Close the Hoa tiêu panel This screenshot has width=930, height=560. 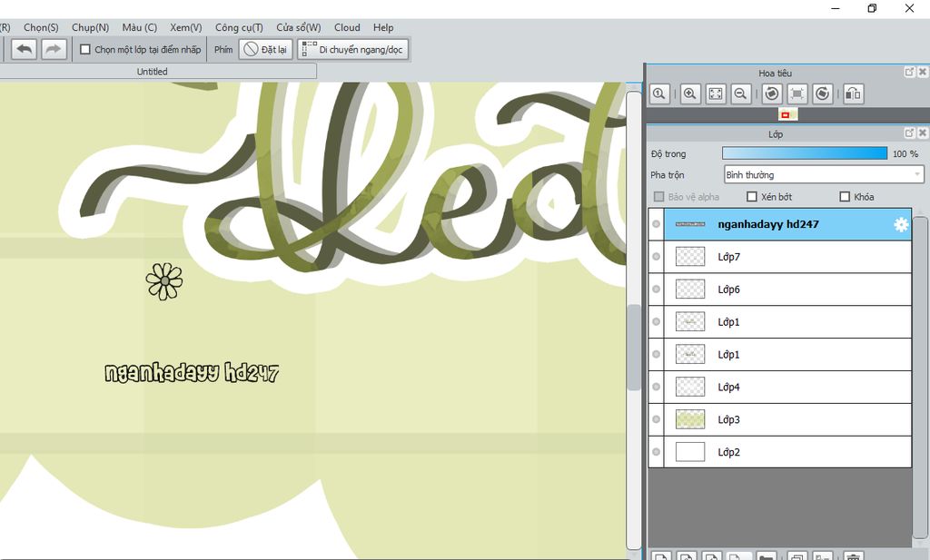click(923, 72)
